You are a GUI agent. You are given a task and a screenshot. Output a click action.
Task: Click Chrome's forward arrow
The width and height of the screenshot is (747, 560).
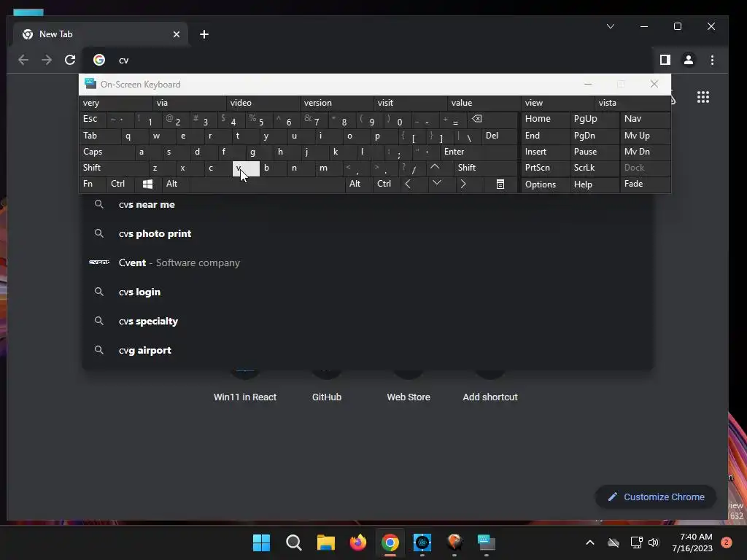[x=47, y=60]
